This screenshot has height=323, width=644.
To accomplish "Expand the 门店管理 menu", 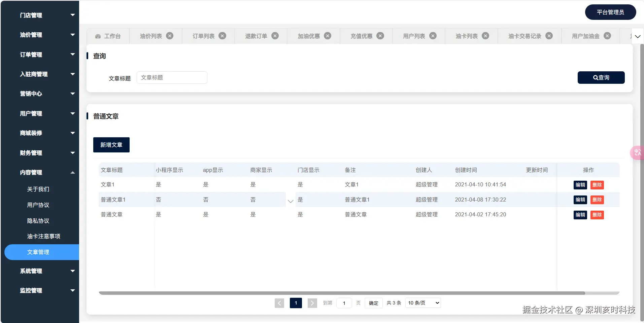I will (x=40, y=15).
